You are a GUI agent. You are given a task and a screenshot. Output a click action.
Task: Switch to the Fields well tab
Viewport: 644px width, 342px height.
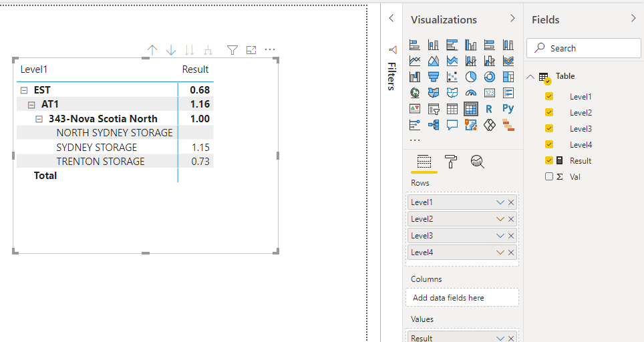(x=424, y=162)
